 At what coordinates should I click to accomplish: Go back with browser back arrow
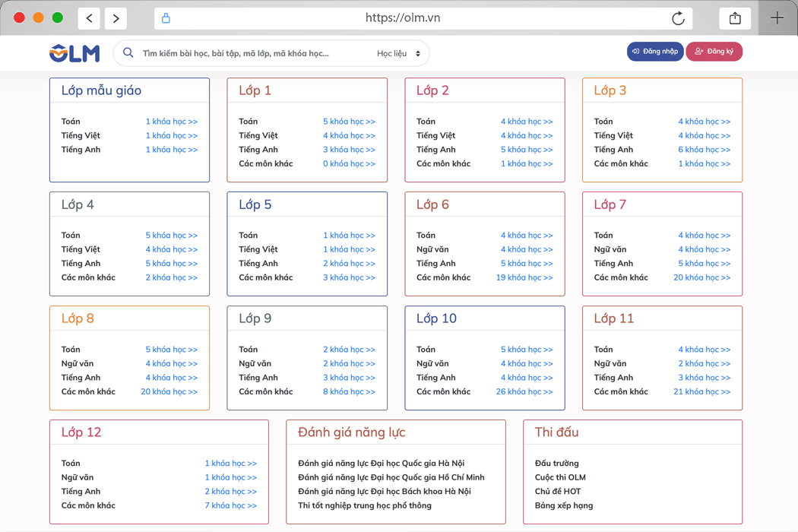tap(90, 18)
